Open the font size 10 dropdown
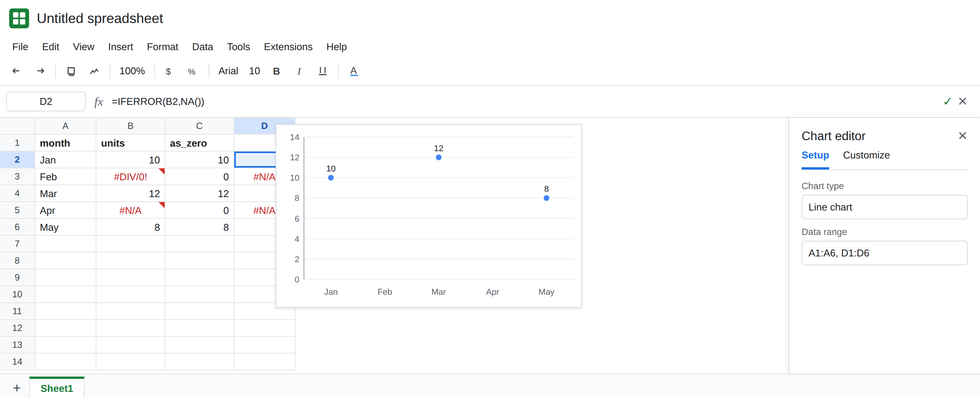Viewport: 980px width, 398px height. [255, 71]
